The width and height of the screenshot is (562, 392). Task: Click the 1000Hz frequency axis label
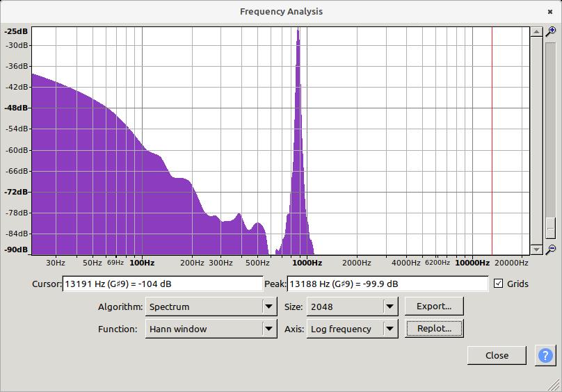click(x=307, y=263)
